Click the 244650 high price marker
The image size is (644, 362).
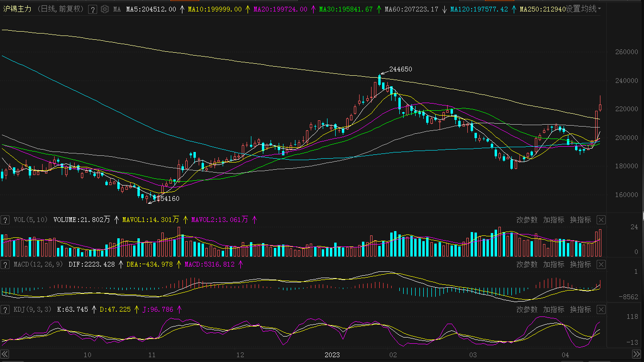tap(400, 69)
